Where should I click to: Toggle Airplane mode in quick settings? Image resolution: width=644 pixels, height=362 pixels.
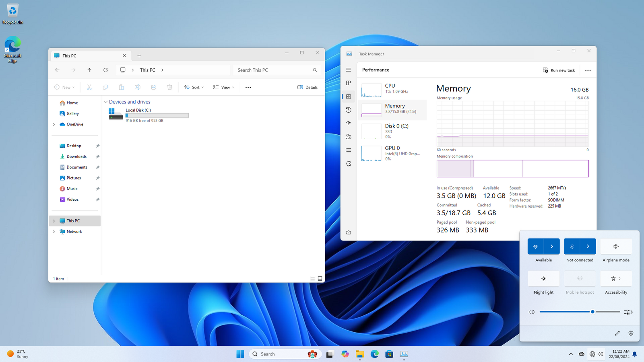(616, 247)
